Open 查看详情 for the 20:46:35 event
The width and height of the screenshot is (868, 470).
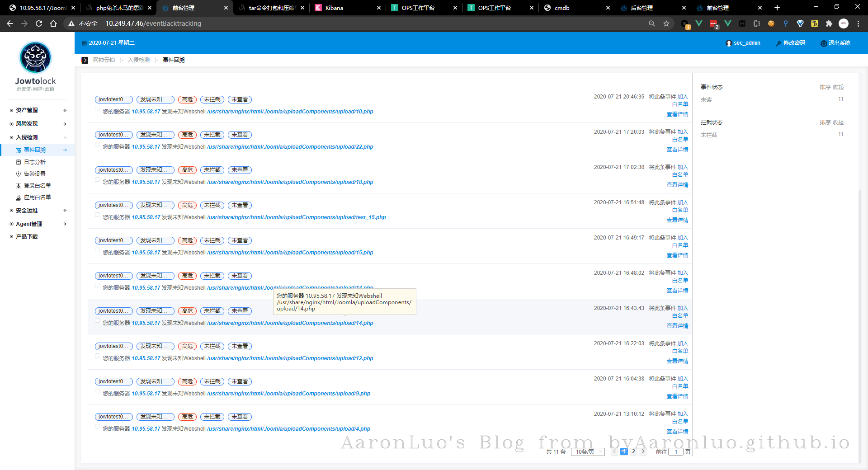point(677,115)
